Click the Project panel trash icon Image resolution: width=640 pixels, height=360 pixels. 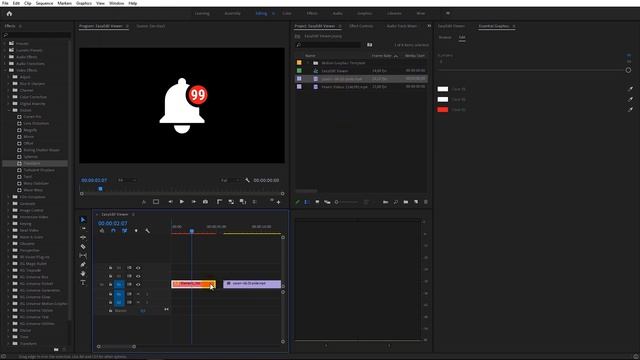tap(426, 202)
